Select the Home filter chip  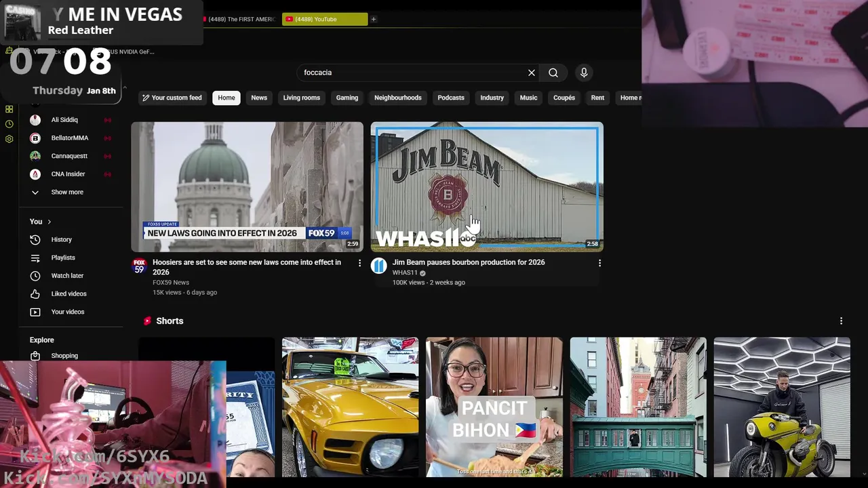click(226, 98)
